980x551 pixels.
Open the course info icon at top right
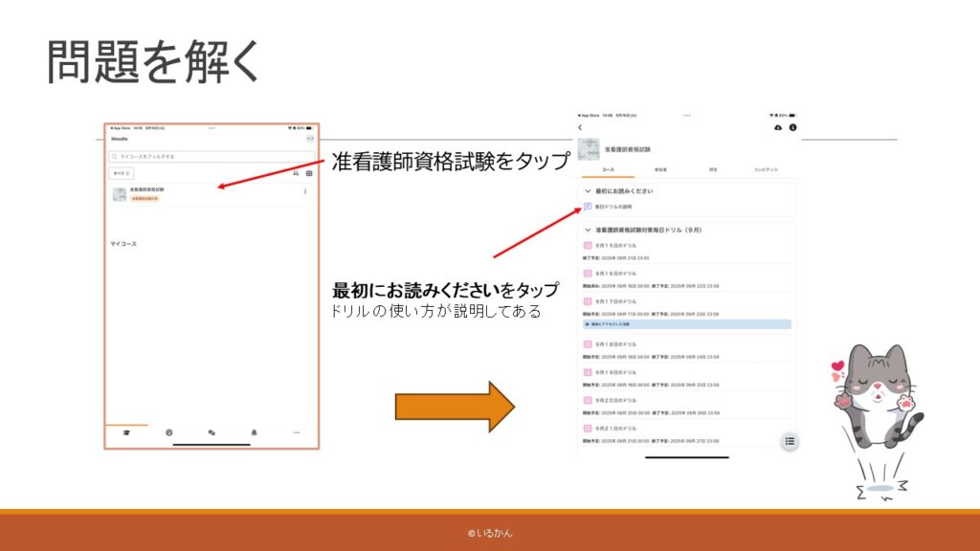pyautogui.click(x=792, y=127)
